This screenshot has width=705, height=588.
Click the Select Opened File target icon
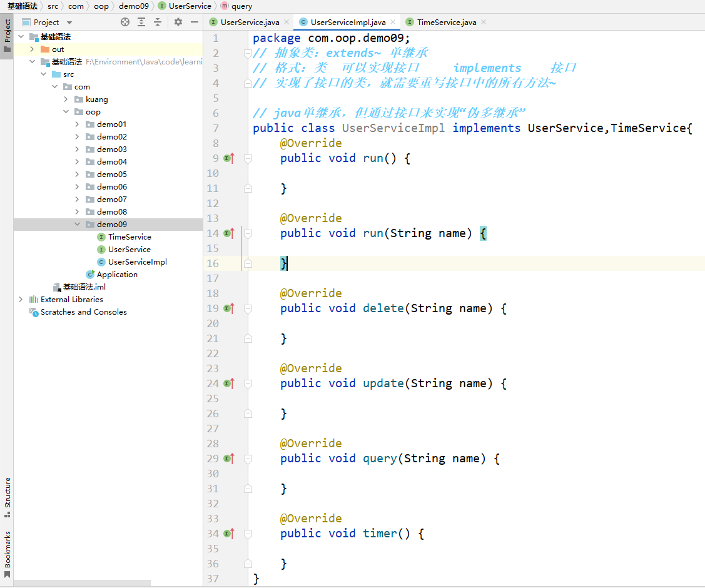[x=125, y=22]
